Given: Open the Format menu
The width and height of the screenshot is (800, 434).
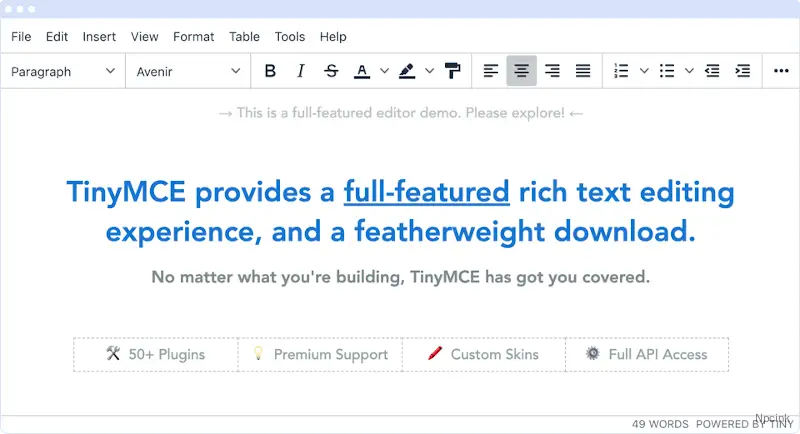Looking at the screenshot, I should pyautogui.click(x=193, y=37).
